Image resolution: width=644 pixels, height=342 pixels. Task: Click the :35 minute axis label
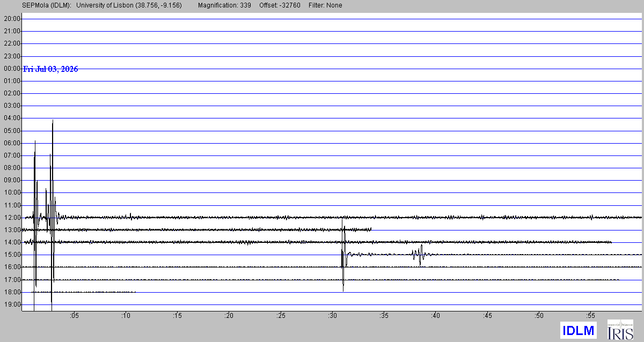(x=384, y=316)
